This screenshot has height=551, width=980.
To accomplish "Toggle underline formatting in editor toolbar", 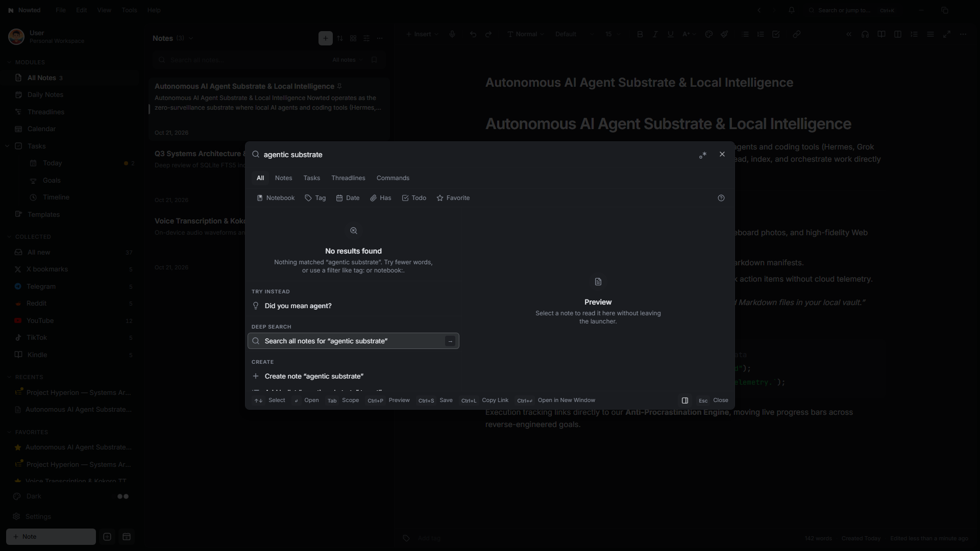I will coord(671,34).
